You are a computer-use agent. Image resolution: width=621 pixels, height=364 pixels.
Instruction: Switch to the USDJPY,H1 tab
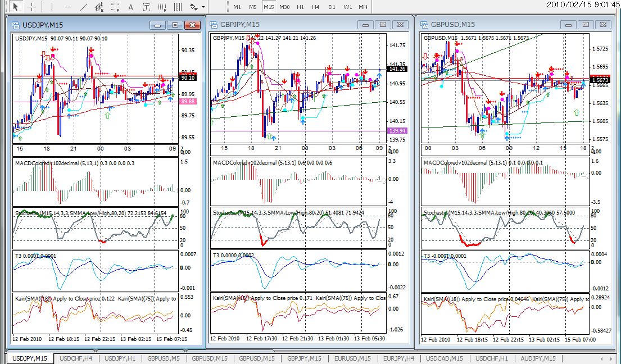click(x=120, y=358)
